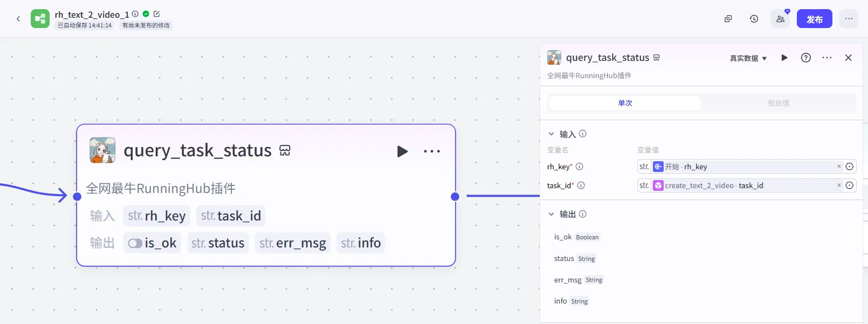The image size is (868, 324).
Task: Click the 已自动保存 14:41:14 label
Action: pyautogui.click(x=85, y=25)
